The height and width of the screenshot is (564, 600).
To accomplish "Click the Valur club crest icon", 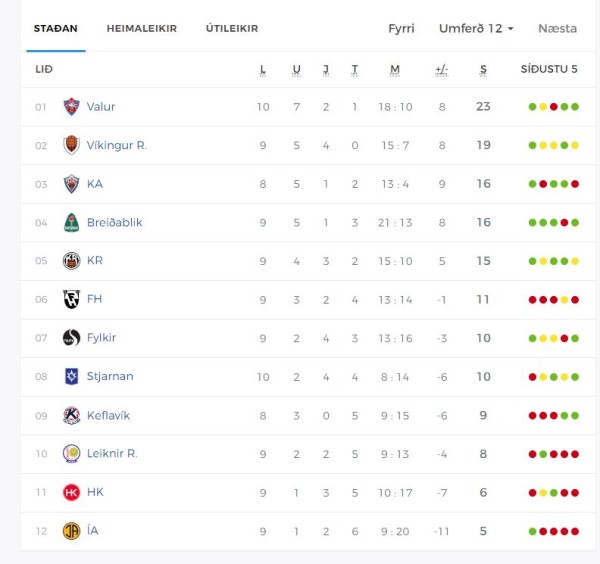I will [x=71, y=106].
